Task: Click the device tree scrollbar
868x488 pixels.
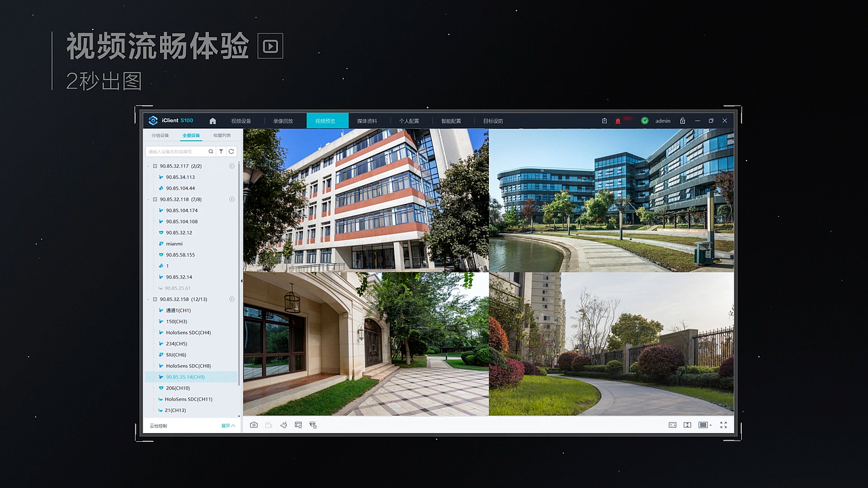Action: coord(239,274)
